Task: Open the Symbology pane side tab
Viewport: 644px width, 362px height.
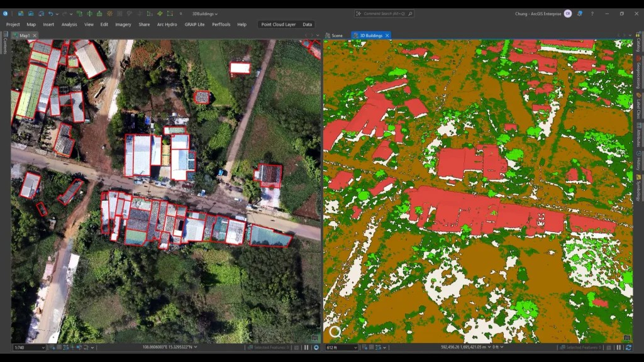Action: pyautogui.click(x=638, y=188)
